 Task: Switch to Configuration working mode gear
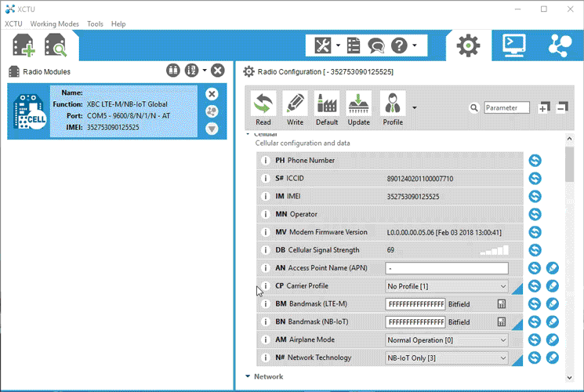[468, 45]
